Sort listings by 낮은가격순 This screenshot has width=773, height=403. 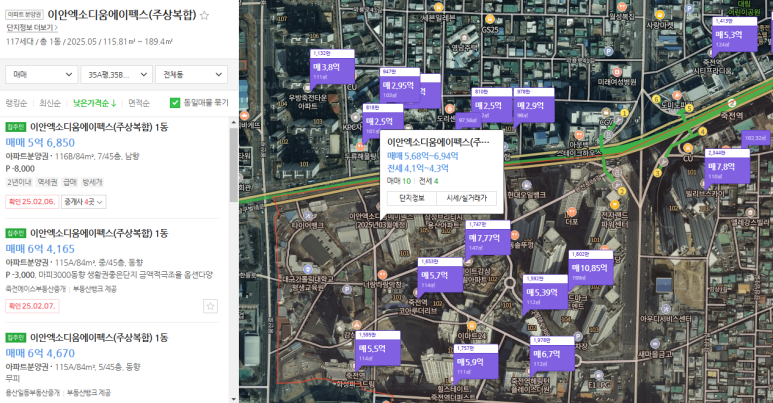[95, 103]
